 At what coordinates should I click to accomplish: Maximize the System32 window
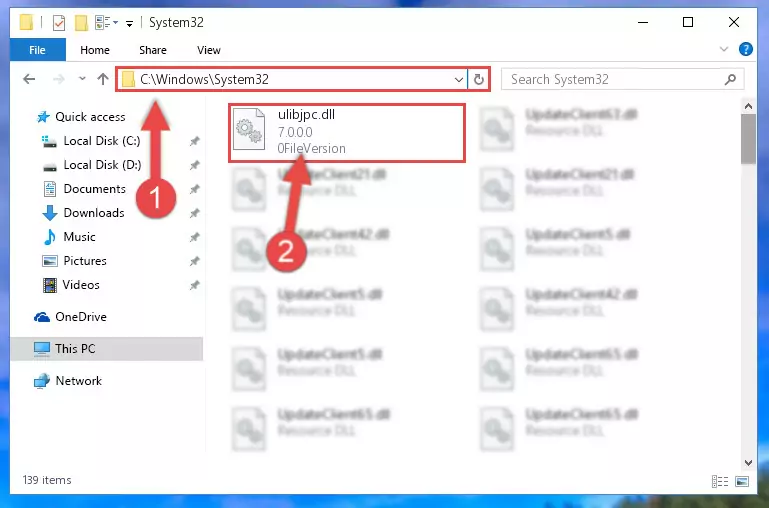[x=688, y=22]
